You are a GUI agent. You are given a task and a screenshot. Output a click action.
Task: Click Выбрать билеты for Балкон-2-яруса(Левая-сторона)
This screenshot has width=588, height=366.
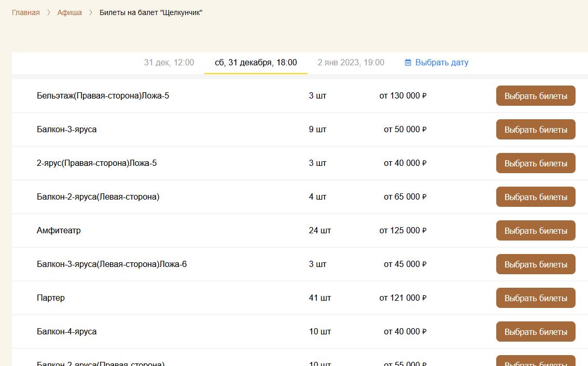tap(536, 197)
